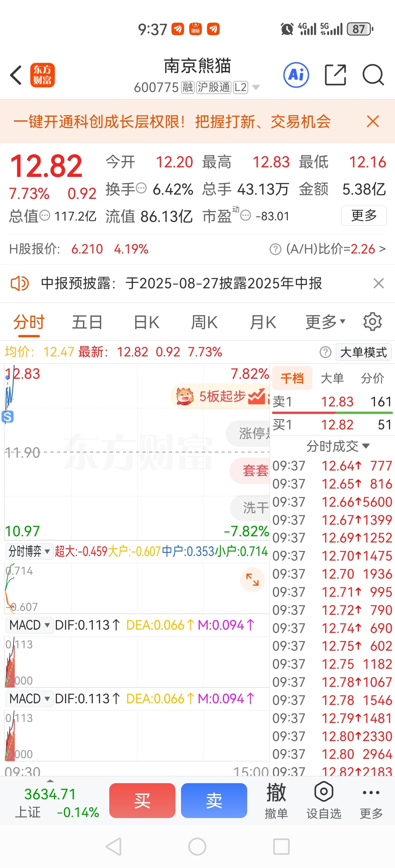Tap Android home navigation button
This screenshot has height=868, width=395.
click(197, 846)
